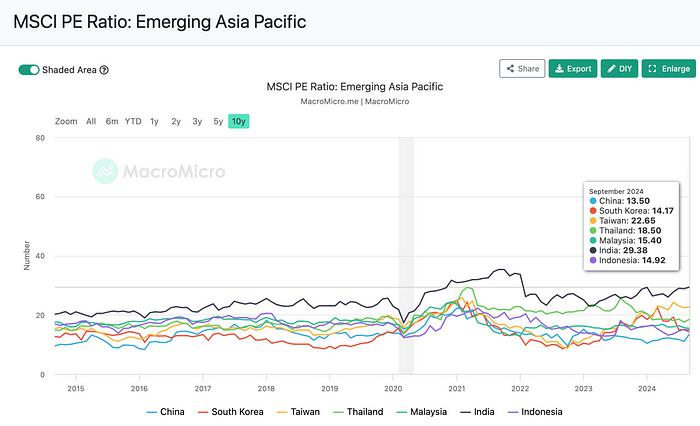This screenshot has height=426, width=700.
Task: Set zoom range to 6m
Action: tap(112, 121)
